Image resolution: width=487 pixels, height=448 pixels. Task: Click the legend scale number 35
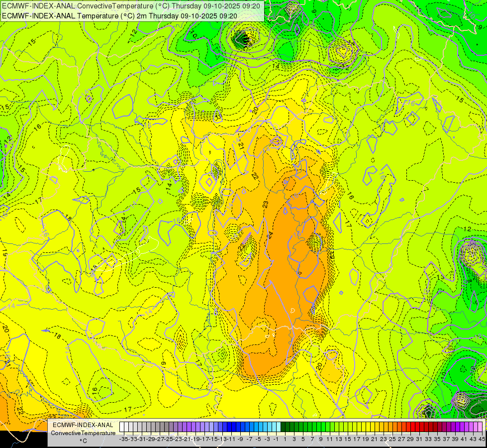(437, 439)
